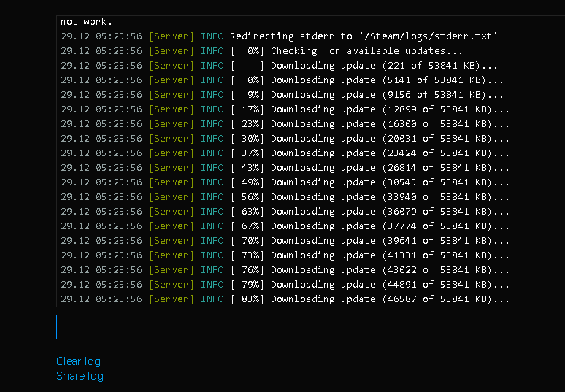Click the 49% download progress log line
The width and height of the screenshot is (565, 392).
click(285, 182)
